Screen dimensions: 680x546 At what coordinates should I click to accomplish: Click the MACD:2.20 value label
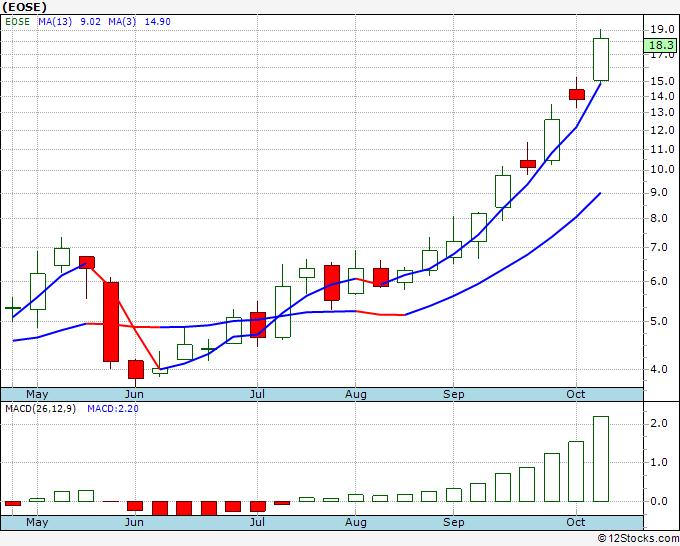[x=113, y=409]
